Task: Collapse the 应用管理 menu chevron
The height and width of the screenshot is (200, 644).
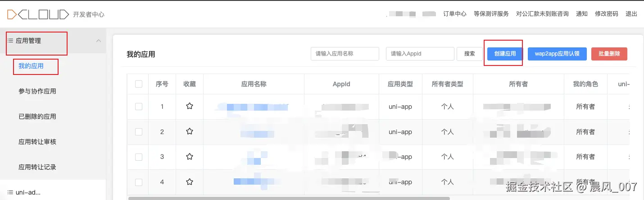Action: (x=99, y=41)
